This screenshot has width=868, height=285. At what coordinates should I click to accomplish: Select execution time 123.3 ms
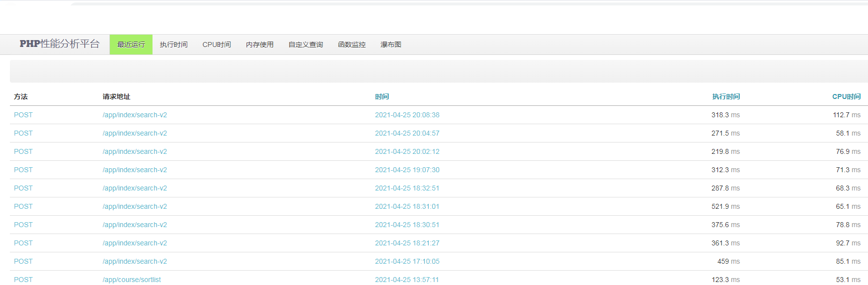(x=726, y=280)
